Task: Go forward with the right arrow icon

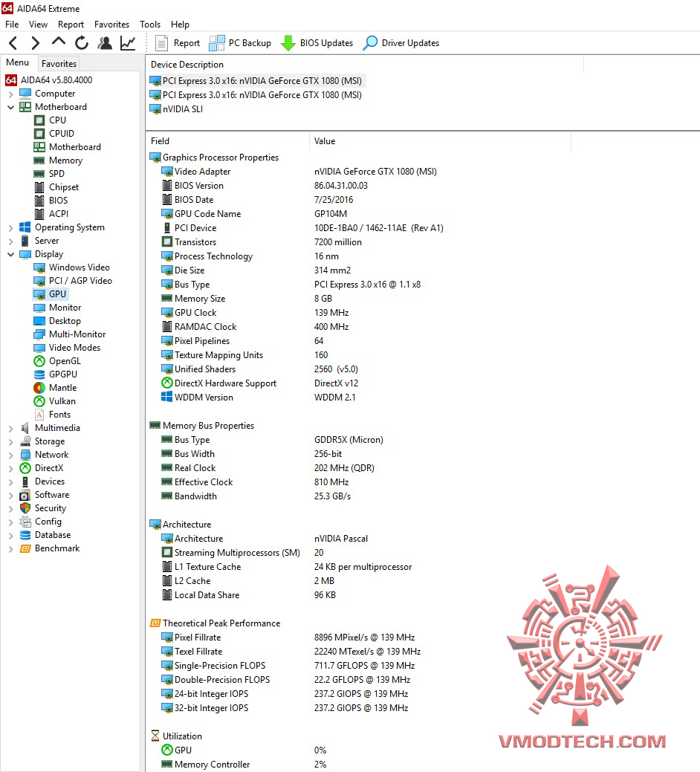Action: coord(35,43)
